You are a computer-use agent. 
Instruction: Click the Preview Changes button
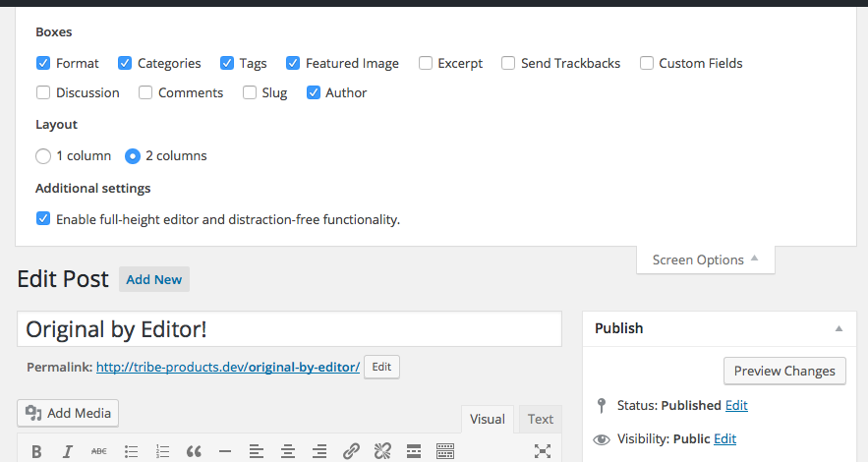[784, 371]
